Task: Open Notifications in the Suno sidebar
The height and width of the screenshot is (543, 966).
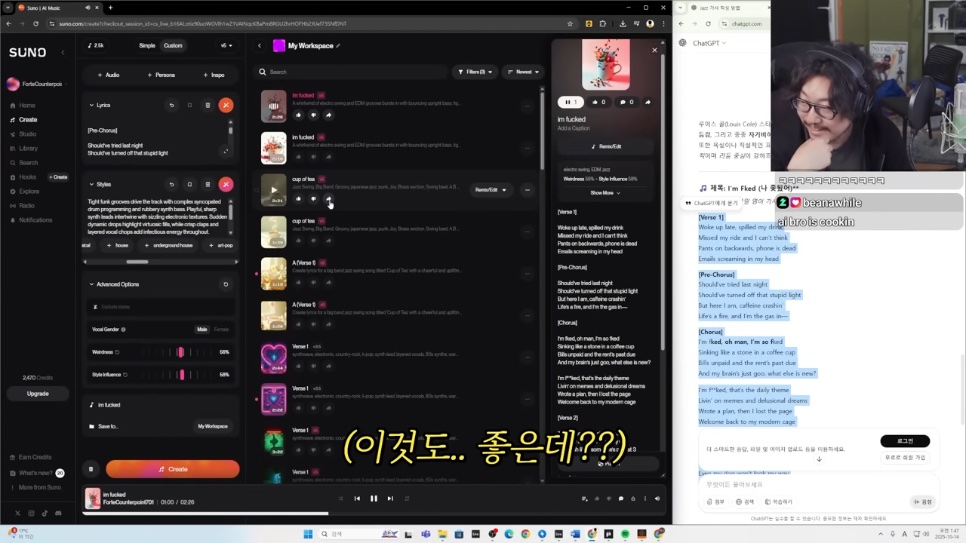Action: click(x=35, y=220)
